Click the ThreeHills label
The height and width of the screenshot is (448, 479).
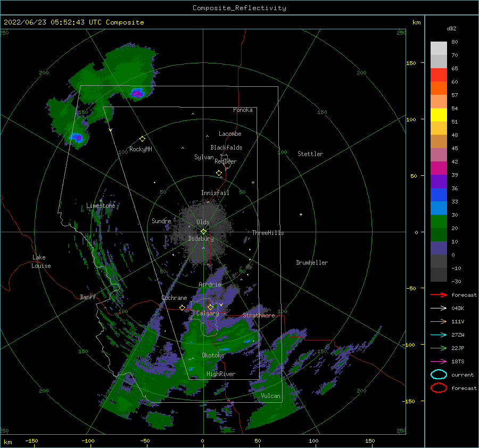pos(268,233)
